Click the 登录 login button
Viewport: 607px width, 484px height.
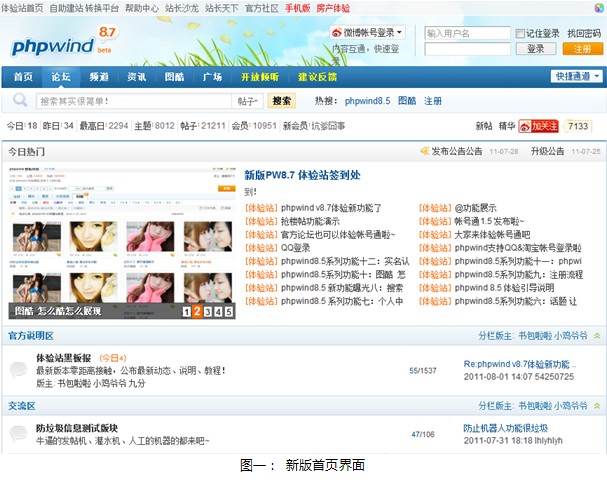(x=536, y=49)
